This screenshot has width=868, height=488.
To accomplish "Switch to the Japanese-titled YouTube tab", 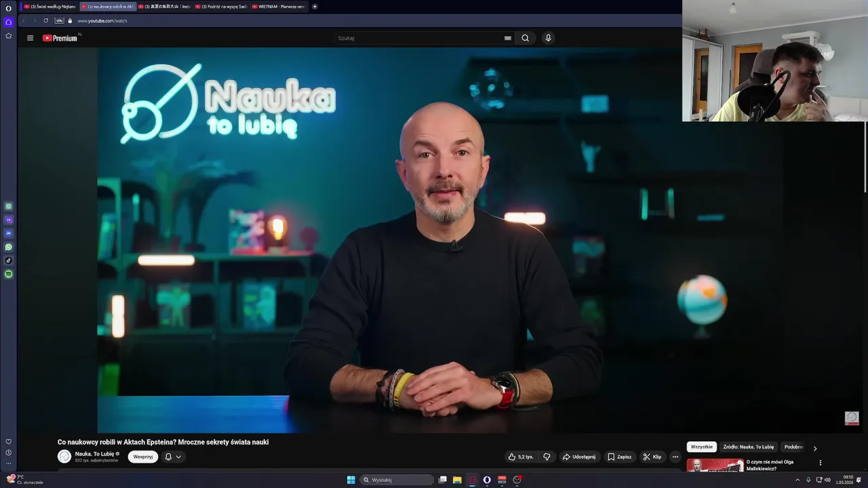I will [165, 6].
